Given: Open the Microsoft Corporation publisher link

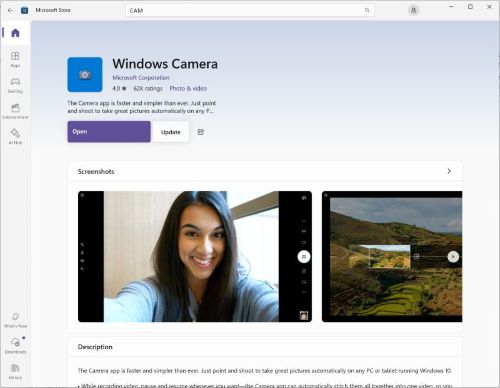Looking at the screenshot, I should click(141, 78).
